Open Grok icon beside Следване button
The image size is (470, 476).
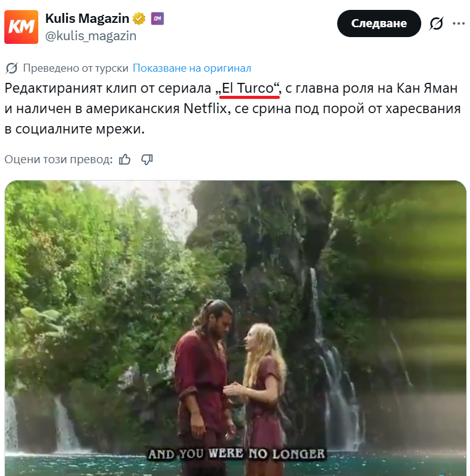click(437, 23)
